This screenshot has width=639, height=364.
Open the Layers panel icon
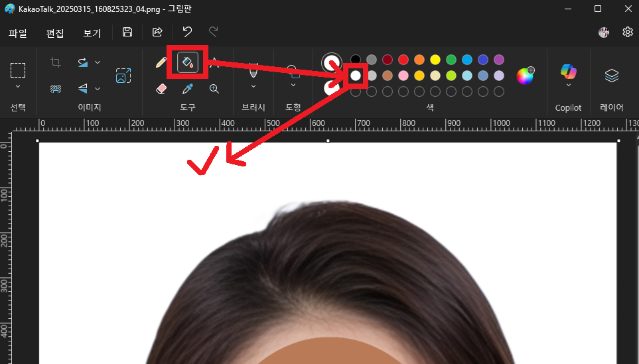point(612,76)
